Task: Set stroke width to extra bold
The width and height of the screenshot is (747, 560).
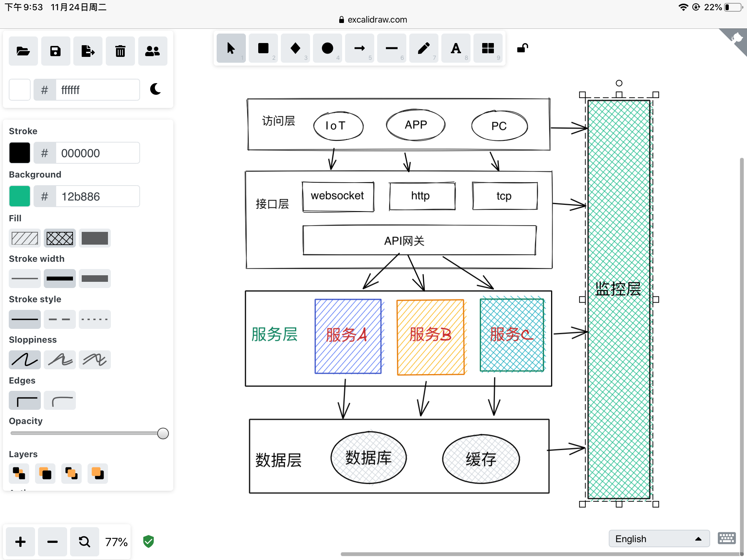Action: coord(95,279)
